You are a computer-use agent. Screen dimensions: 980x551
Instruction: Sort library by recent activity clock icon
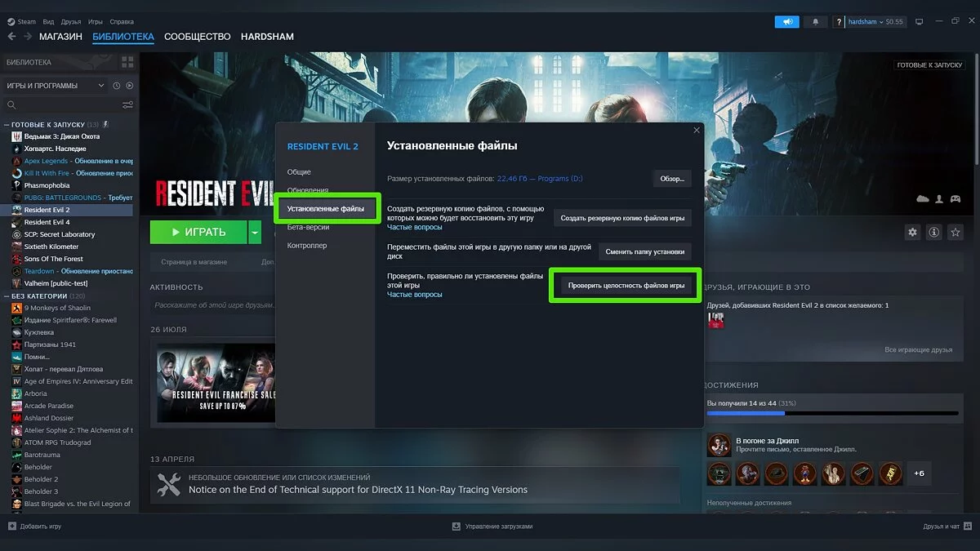click(x=117, y=86)
